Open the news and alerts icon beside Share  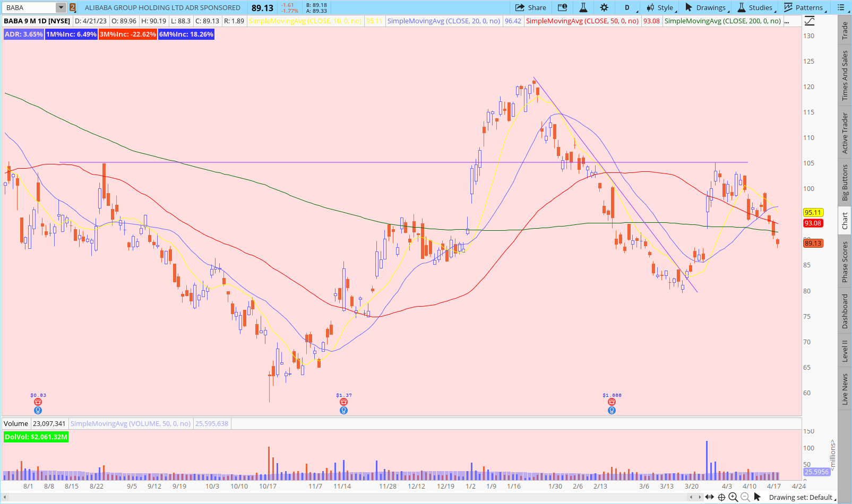click(562, 7)
